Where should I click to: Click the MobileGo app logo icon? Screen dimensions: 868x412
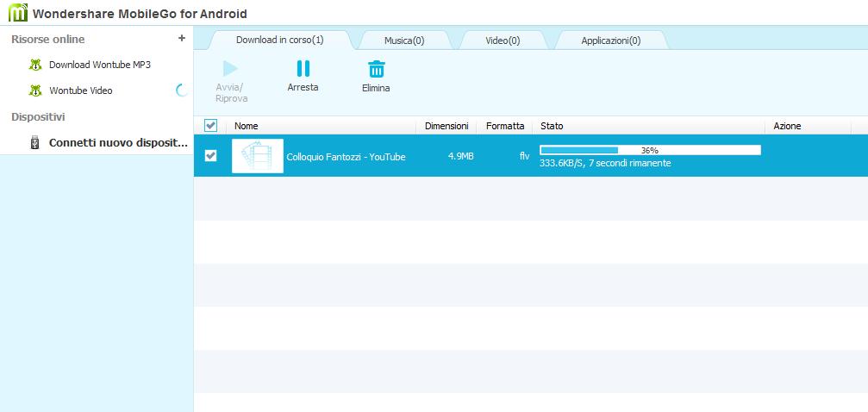coord(18,12)
